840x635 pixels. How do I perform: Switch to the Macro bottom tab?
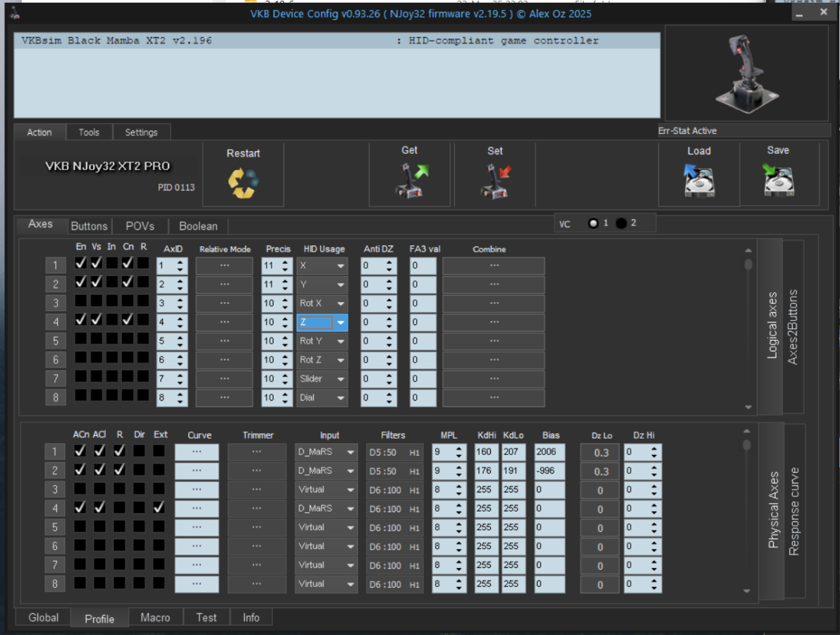click(155, 617)
